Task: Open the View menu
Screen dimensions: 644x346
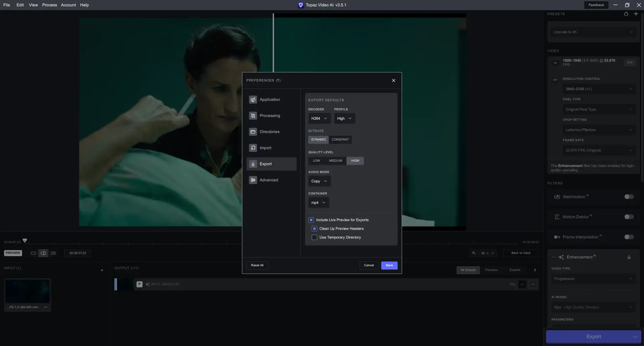Action: click(33, 5)
